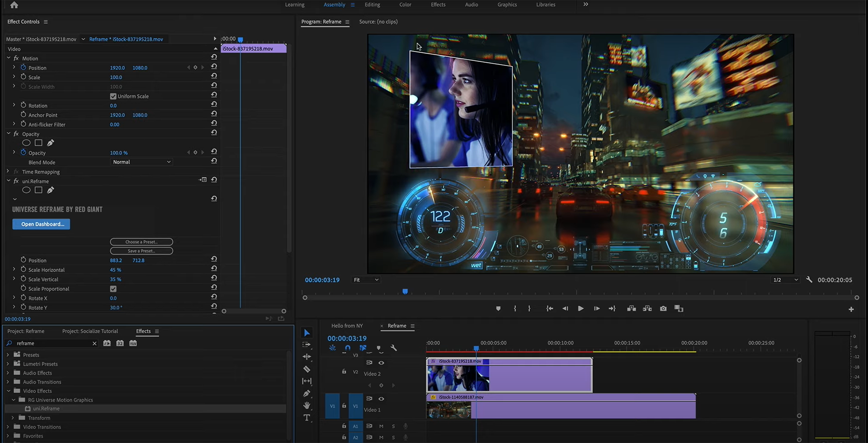This screenshot has width=868, height=443.
Task: Click the Opacity ellipse mask tool
Action: [x=26, y=143]
